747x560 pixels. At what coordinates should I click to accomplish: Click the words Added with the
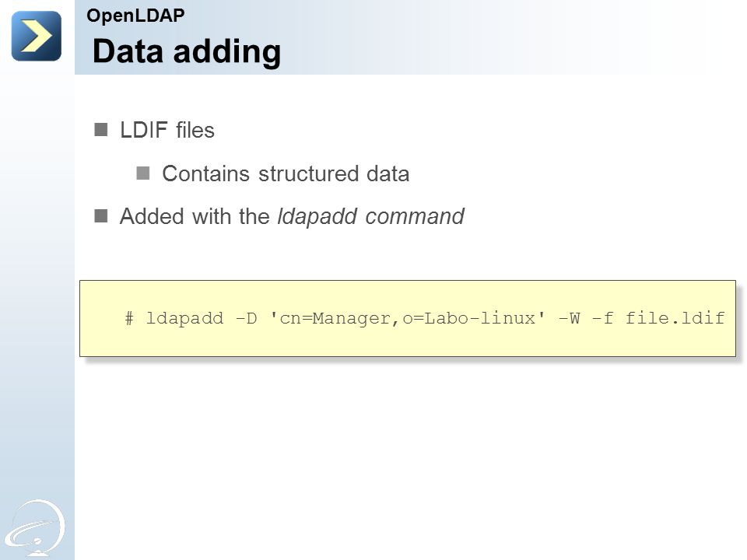[195, 217]
